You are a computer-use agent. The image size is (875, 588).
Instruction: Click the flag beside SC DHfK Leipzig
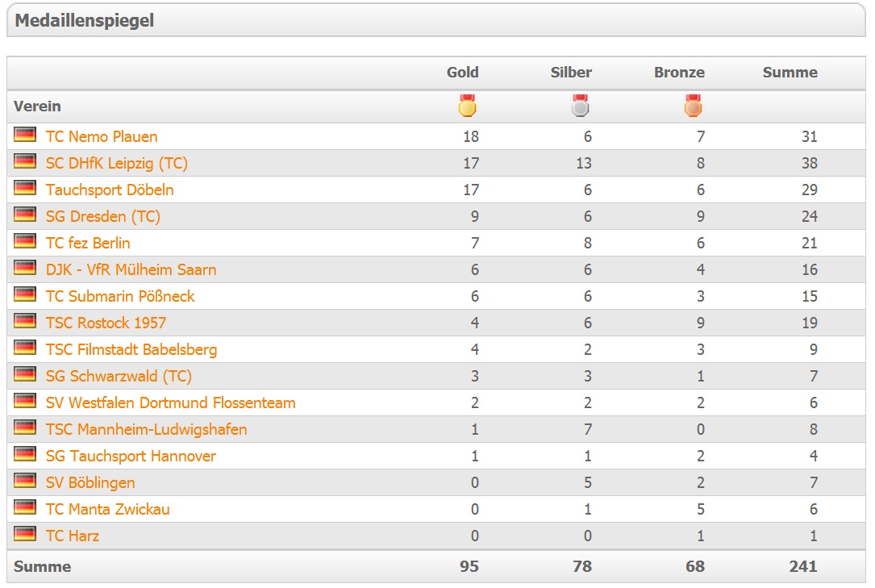pos(25,162)
